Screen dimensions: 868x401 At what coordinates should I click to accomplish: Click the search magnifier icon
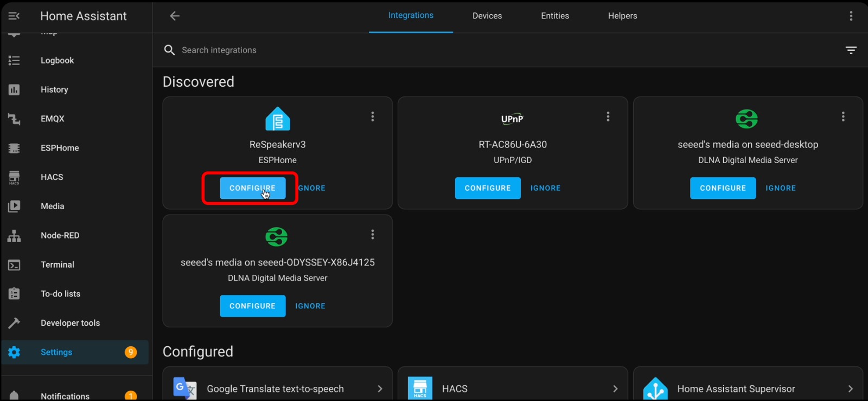tap(169, 50)
